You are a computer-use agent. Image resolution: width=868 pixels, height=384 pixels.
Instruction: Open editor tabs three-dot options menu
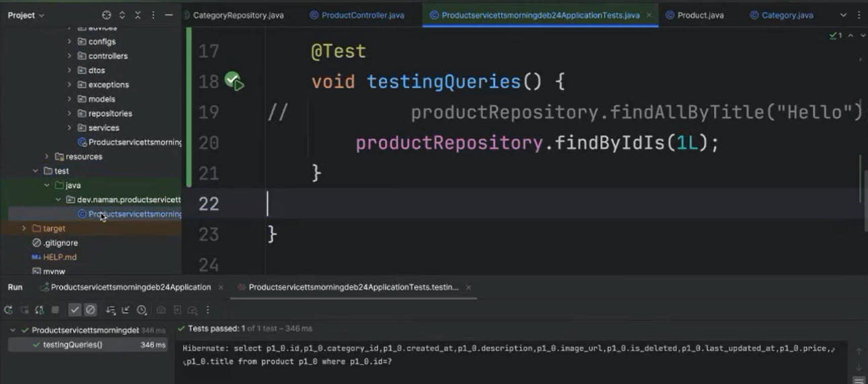[x=859, y=15]
